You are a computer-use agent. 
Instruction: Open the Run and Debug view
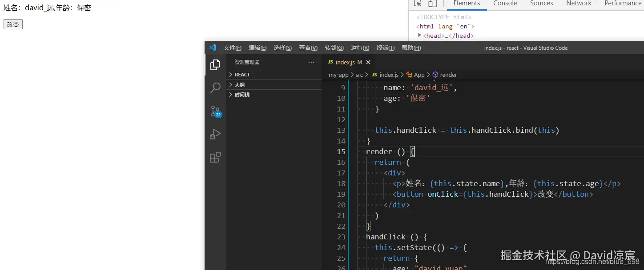215,134
